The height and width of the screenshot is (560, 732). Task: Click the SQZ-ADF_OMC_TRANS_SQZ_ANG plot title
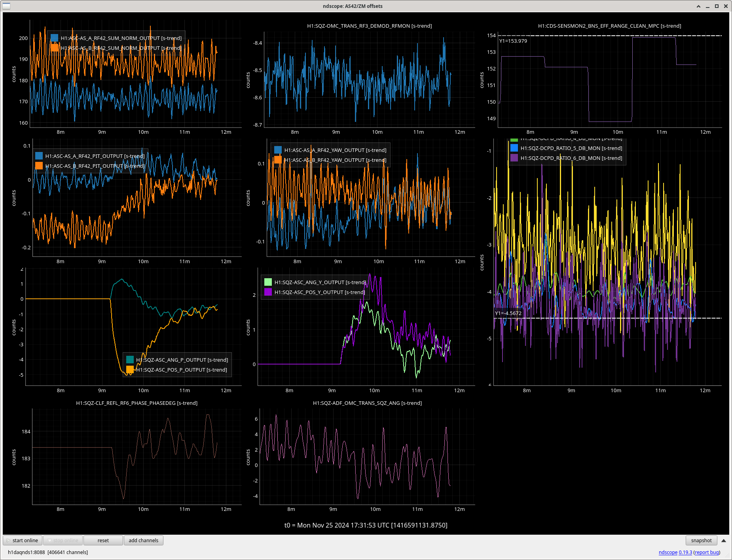367,403
